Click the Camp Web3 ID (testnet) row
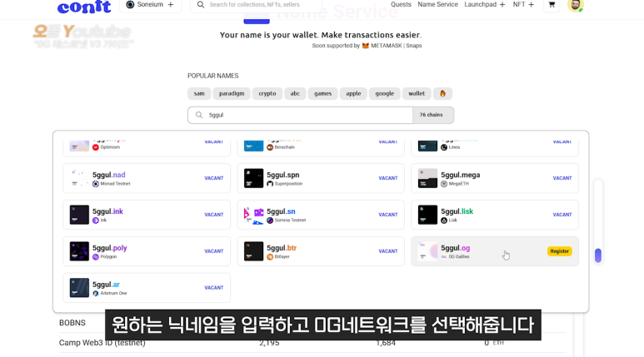 [312, 343]
